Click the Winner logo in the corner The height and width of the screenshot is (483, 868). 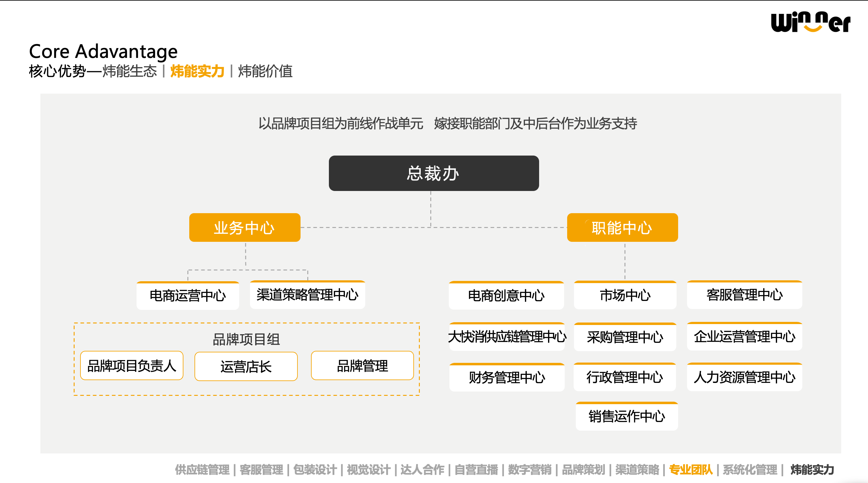[810, 22]
